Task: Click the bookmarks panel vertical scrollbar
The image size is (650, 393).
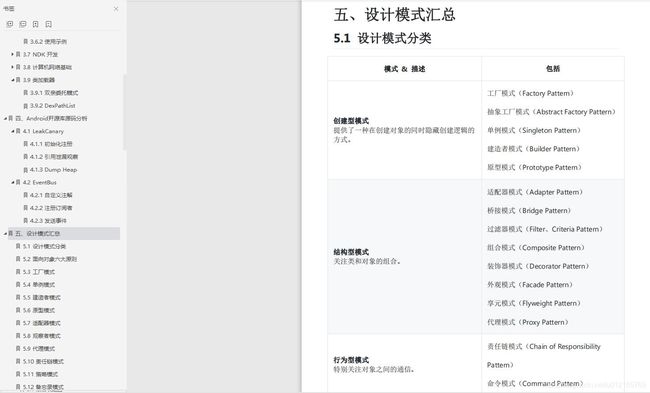Action: (124, 112)
